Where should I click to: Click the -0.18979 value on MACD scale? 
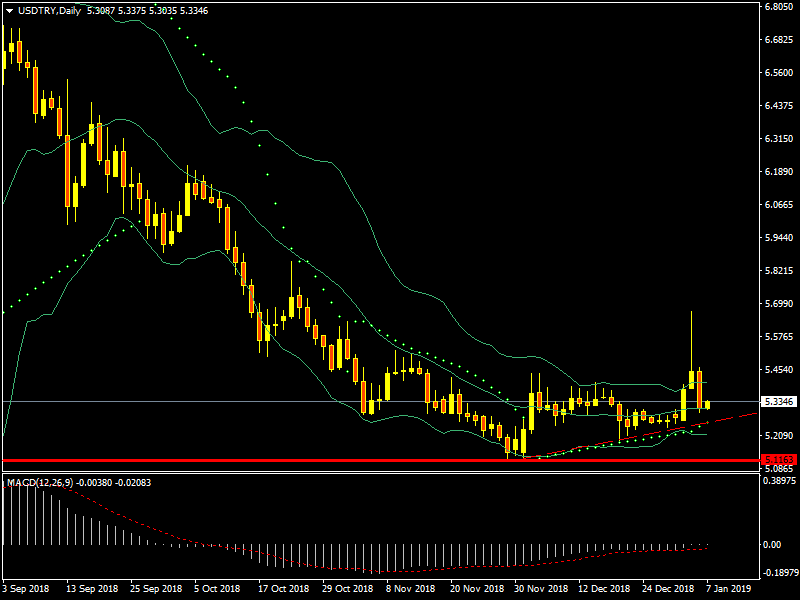778,574
